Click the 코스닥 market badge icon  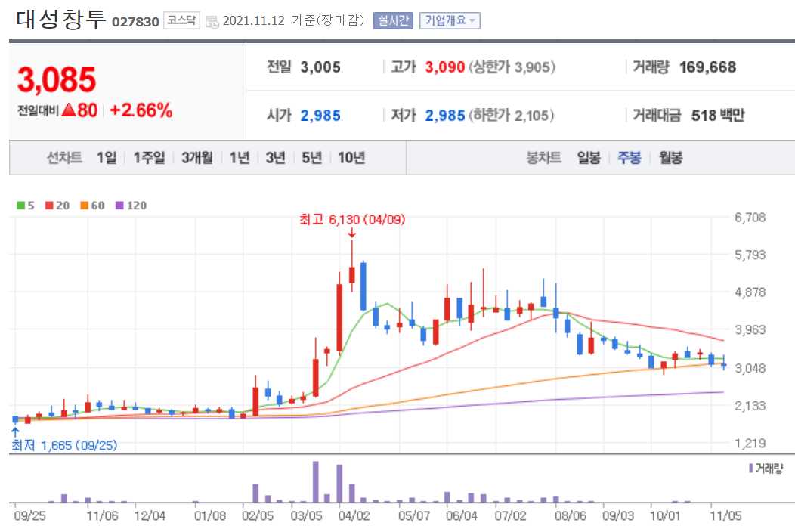182,20
